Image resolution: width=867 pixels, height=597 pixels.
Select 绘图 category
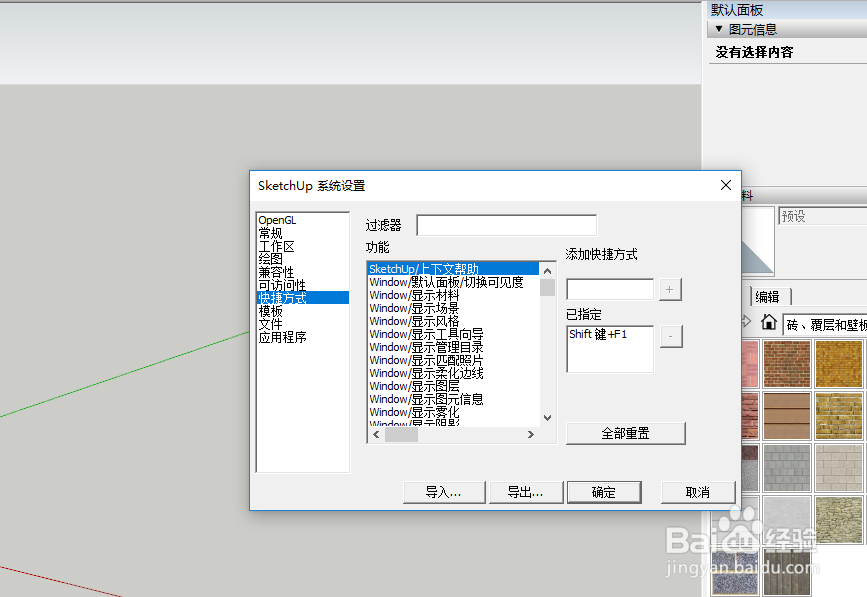270,259
